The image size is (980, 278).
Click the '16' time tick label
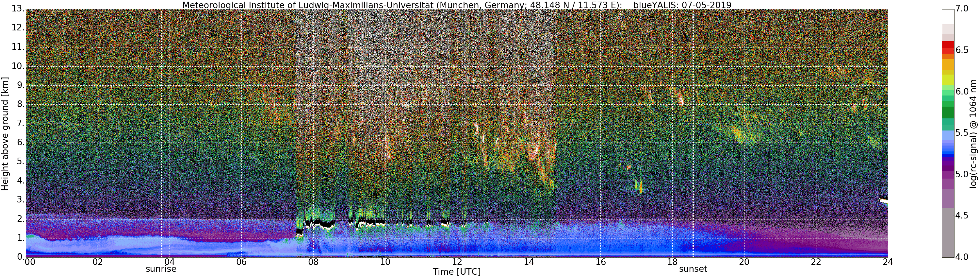point(601,262)
